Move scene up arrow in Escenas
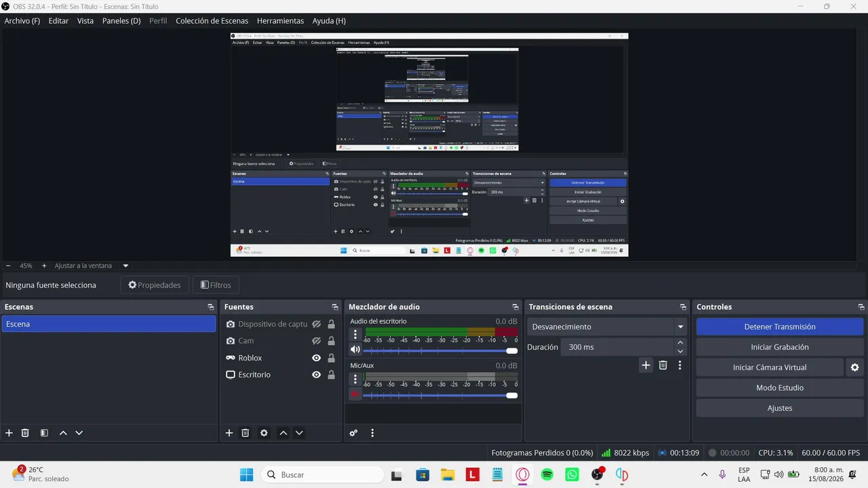 (63, 432)
